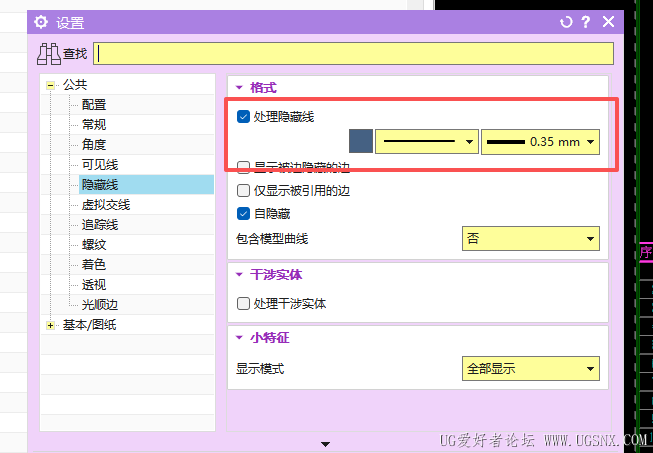Select 光顺边 in the settings tree
The image size is (653, 453).
[x=100, y=304]
